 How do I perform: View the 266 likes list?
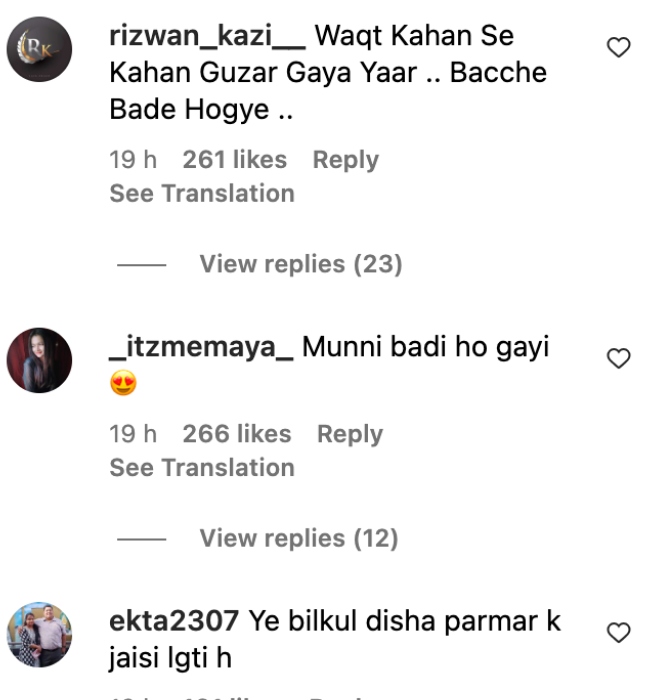pos(237,434)
